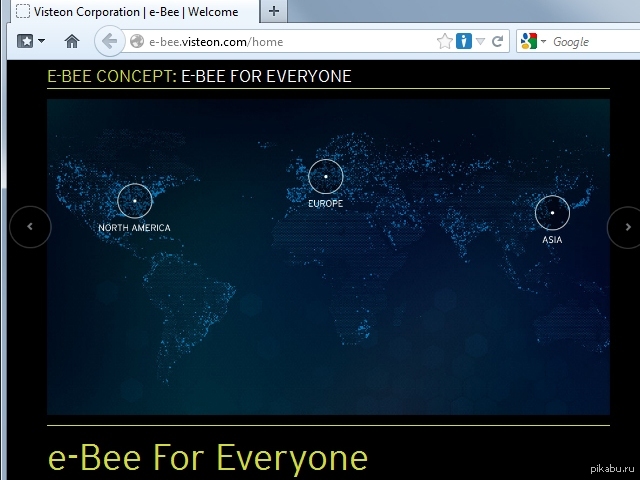Screen dimensions: 640x480
Task: Select the Europe map hotspot
Action: click(326, 176)
